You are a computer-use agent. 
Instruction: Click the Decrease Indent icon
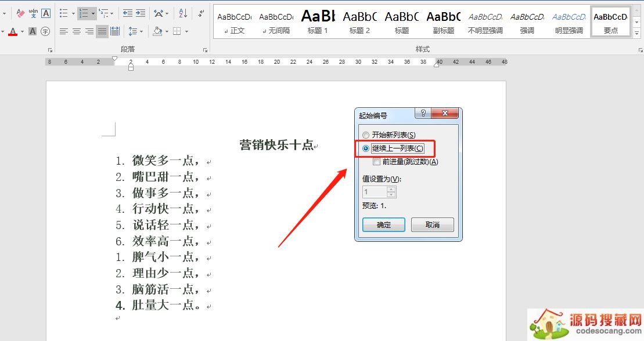127,13
